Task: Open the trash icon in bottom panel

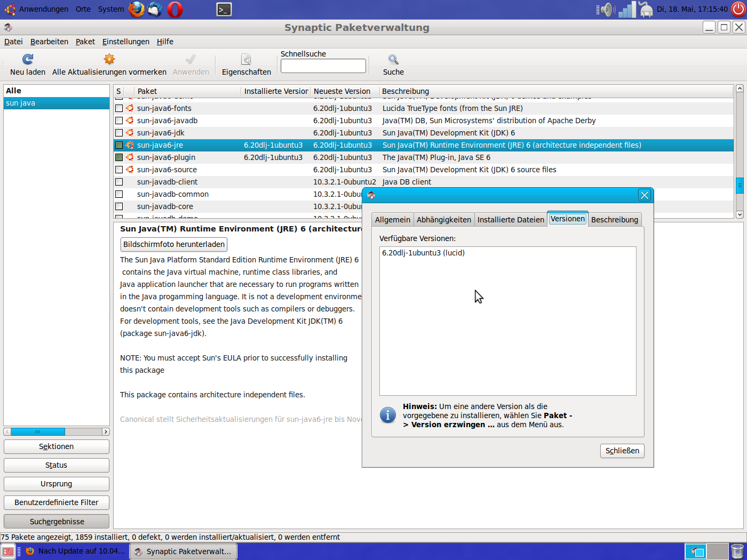Action: coord(737,551)
